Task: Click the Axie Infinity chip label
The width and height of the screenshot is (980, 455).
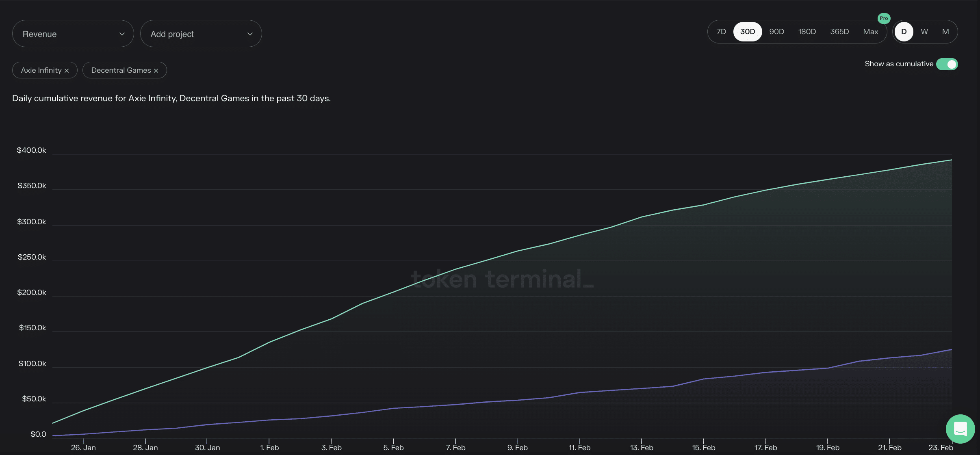Action: [x=41, y=70]
